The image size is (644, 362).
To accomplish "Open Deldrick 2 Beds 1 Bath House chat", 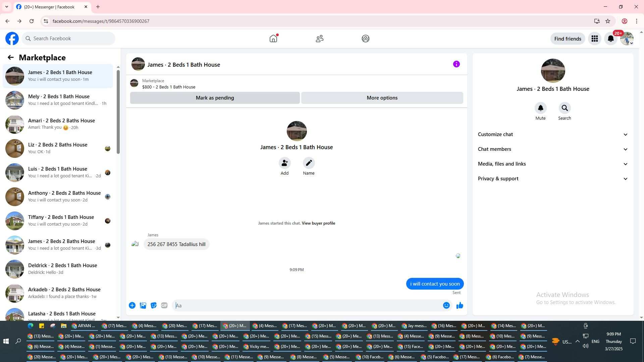I will (58, 269).
